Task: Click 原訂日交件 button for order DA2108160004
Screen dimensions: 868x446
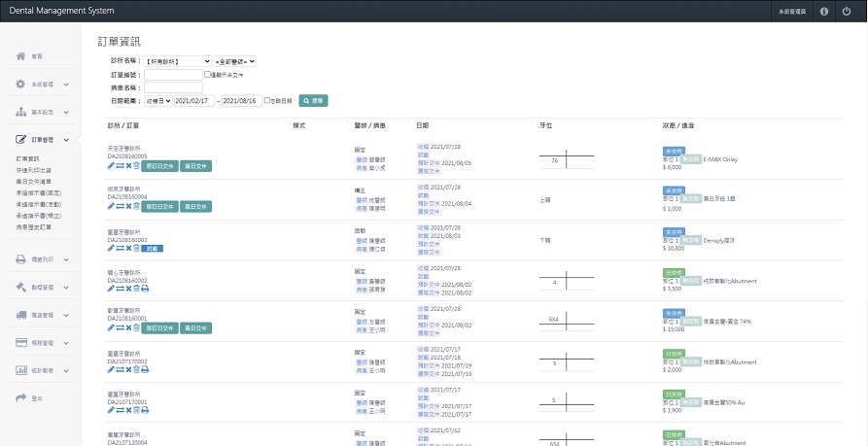Action: (x=159, y=206)
